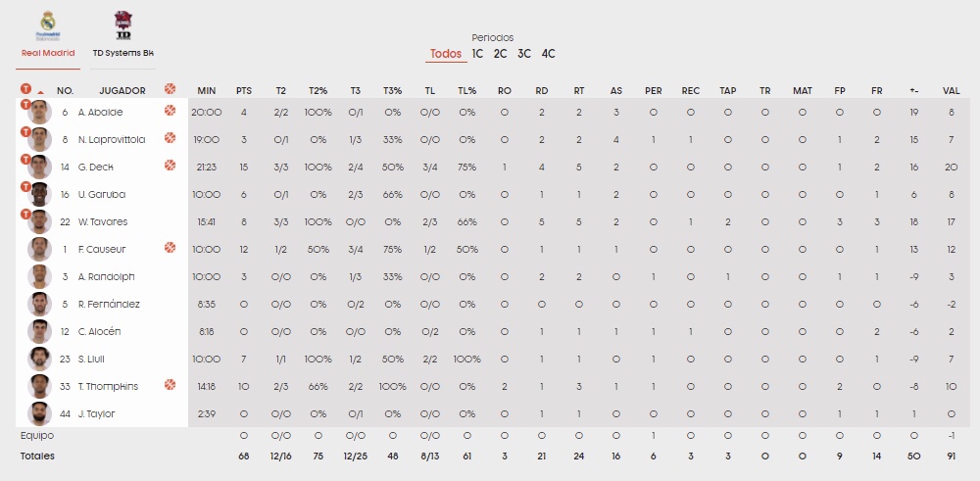Click basketball icon next to G. Deck
980x481 pixels.
coord(170,166)
